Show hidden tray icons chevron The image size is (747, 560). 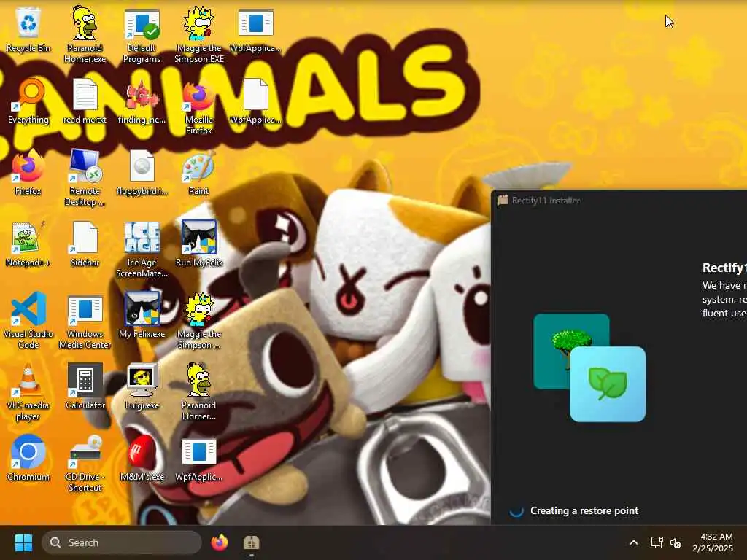point(634,542)
